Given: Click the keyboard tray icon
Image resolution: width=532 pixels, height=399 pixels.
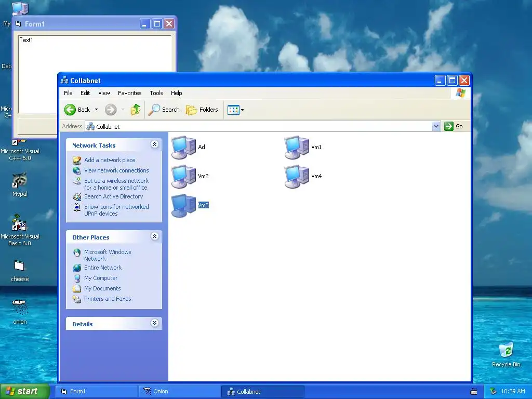Looking at the screenshot, I should [474, 392].
